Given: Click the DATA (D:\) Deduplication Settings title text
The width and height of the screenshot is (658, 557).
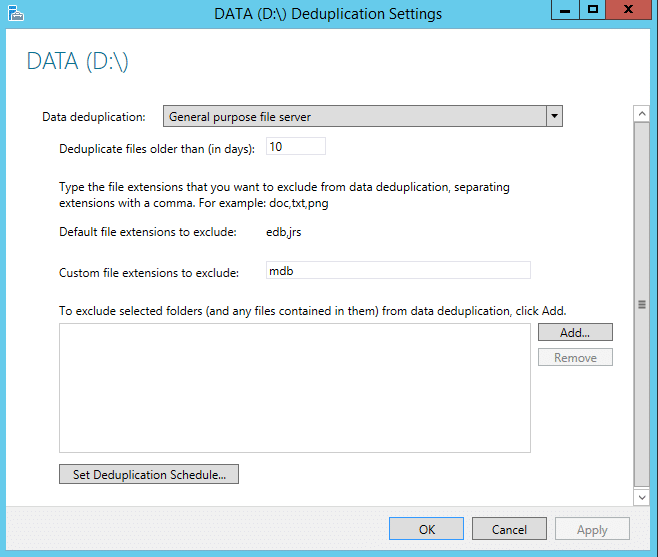Looking at the screenshot, I should (x=328, y=14).
